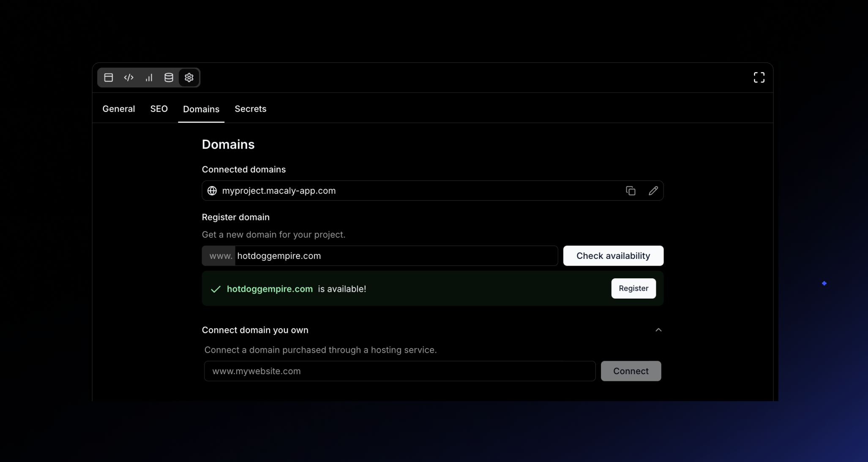Enter fullscreen with the expand icon
Screen dimensions: 868x462
pyautogui.click(x=759, y=77)
